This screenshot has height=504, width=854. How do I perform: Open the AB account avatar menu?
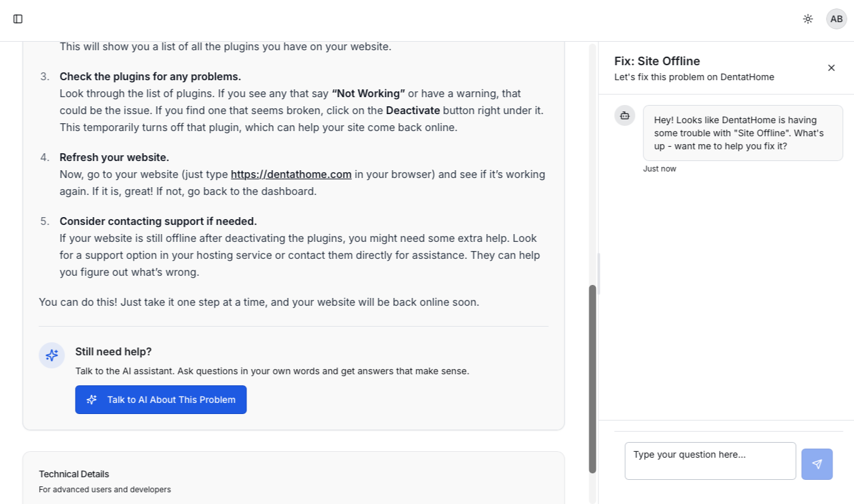[836, 19]
